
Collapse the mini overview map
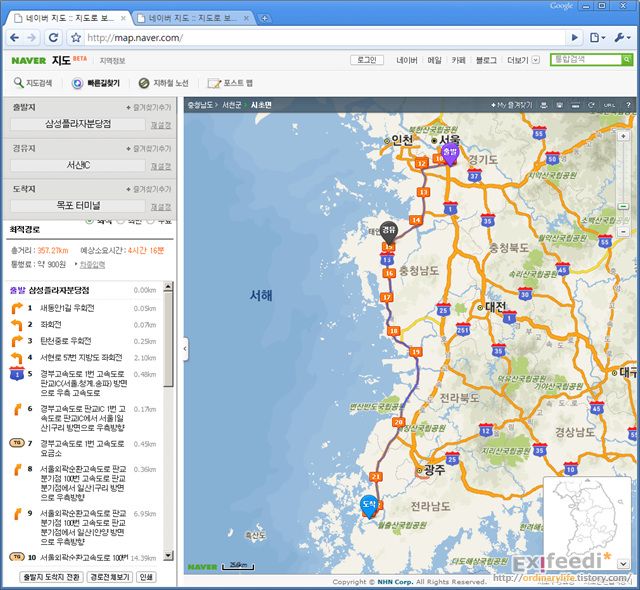[623, 563]
